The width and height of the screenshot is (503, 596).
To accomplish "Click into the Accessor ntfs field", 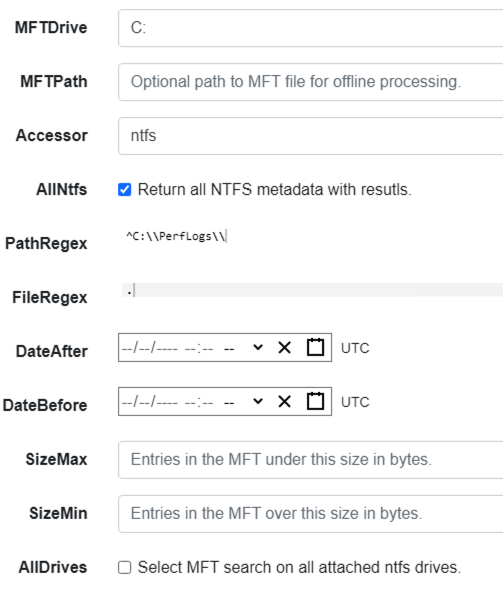I will (311, 136).
